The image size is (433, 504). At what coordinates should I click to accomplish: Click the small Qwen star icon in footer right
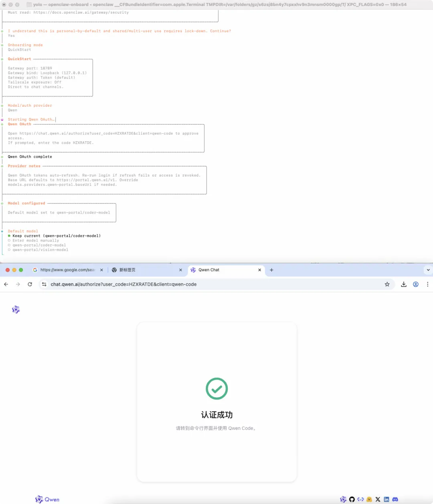[343, 500]
